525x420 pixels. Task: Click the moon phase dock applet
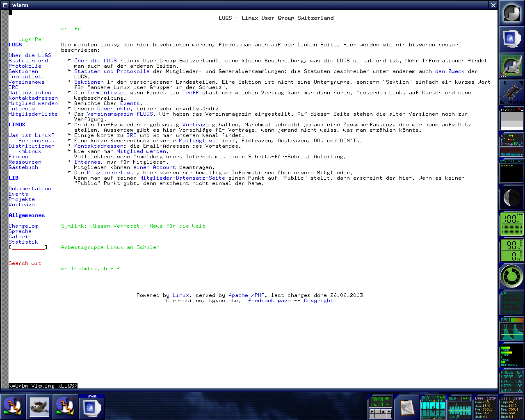(x=511, y=198)
